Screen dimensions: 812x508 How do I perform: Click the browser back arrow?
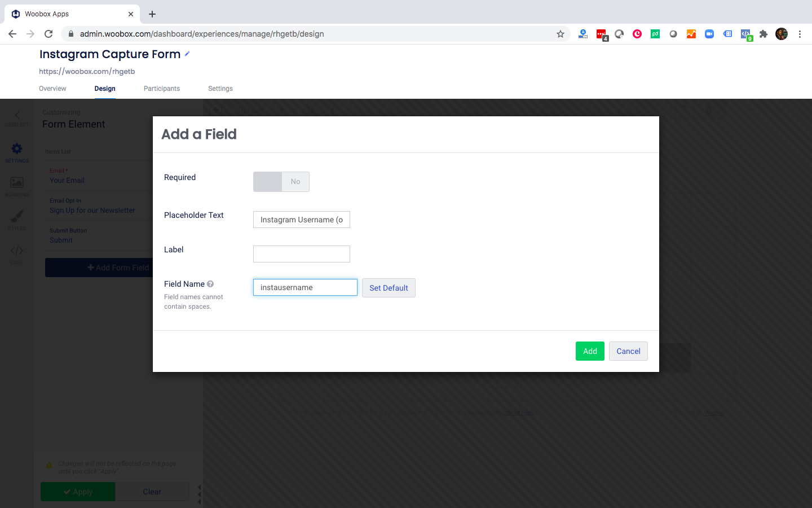coord(12,34)
